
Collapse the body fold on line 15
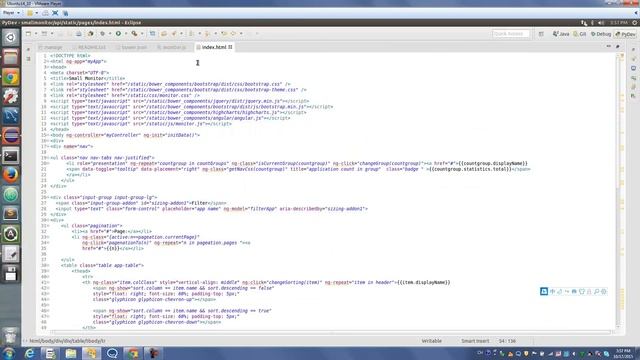(48, 135)
